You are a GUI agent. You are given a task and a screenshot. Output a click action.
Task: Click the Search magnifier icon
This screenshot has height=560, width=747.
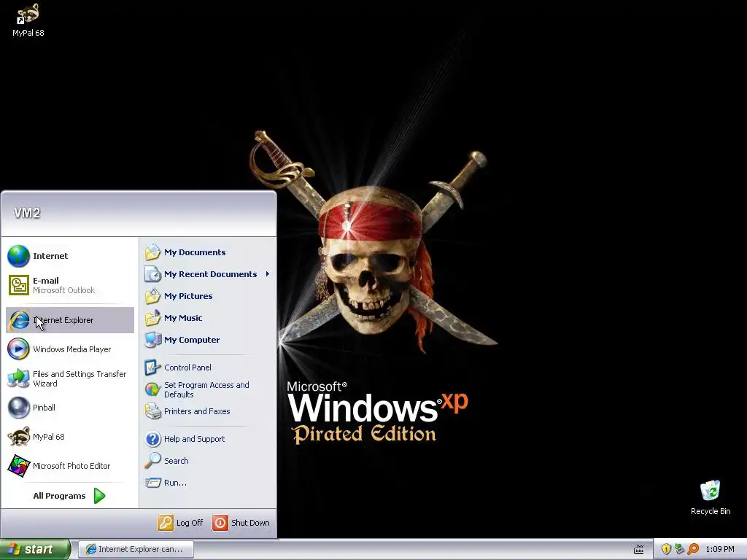click(153, 461)
